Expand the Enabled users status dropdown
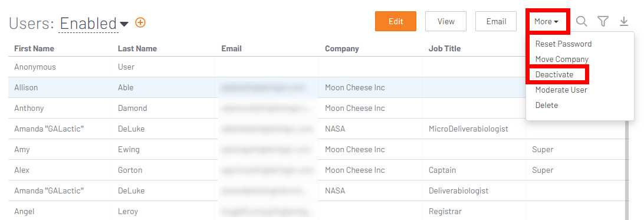This screenshot has height=220, width=644. (94, 24)
